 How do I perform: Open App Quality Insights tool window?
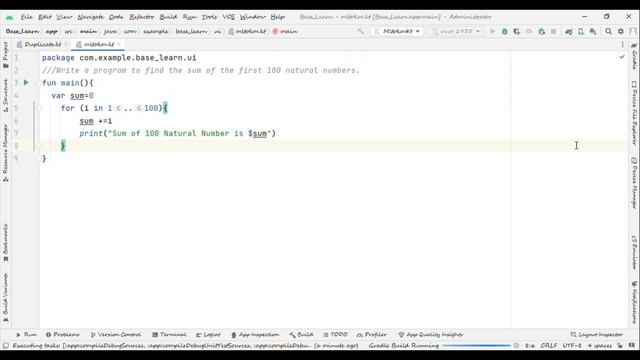pyautogui.click(x=431, y=335)
